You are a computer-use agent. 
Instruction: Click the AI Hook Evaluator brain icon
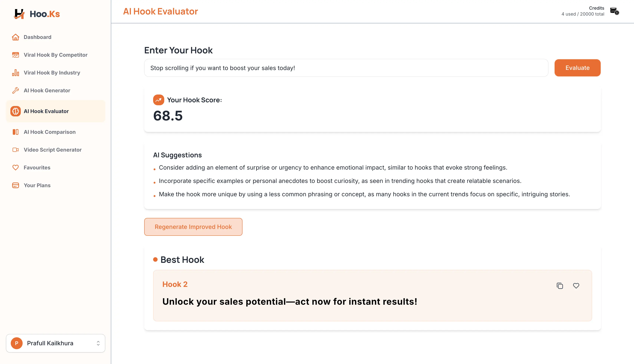click(x=16, y=111)
